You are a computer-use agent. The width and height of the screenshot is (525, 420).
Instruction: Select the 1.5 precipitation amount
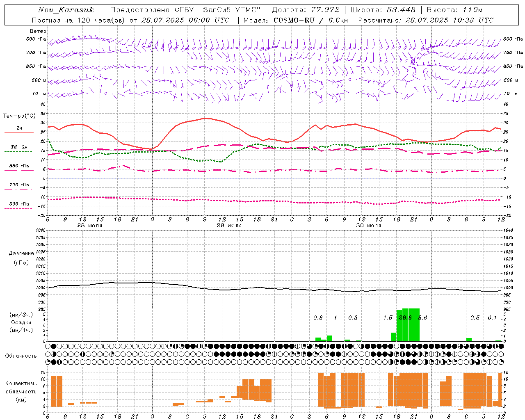tap(388, 318)
